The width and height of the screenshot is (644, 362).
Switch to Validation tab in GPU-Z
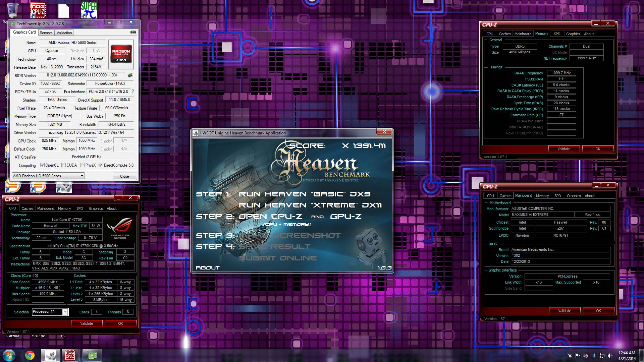pyautogui.click(x=64, y=33)
